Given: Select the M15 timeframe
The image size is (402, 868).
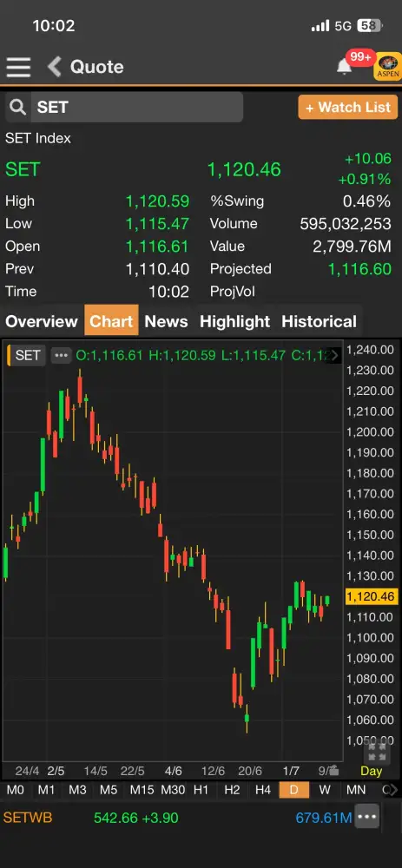Looking at the screenshot, I should (x=142, y=790).
